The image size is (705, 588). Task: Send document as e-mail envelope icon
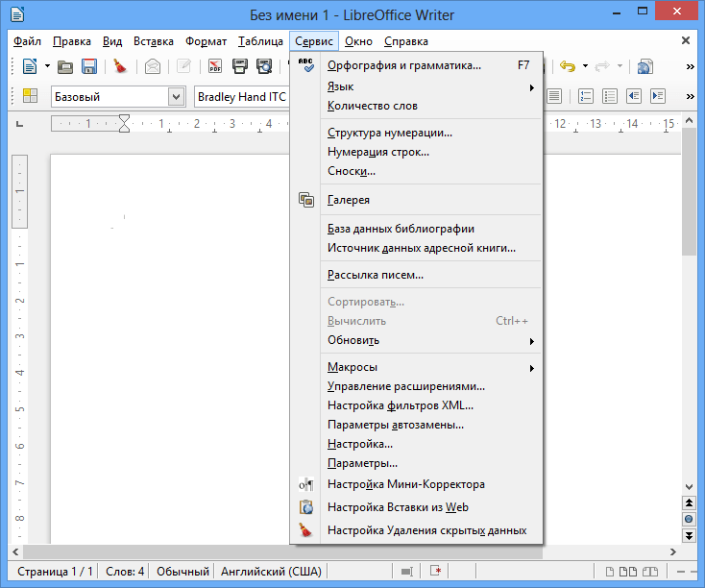click(153, 66)
